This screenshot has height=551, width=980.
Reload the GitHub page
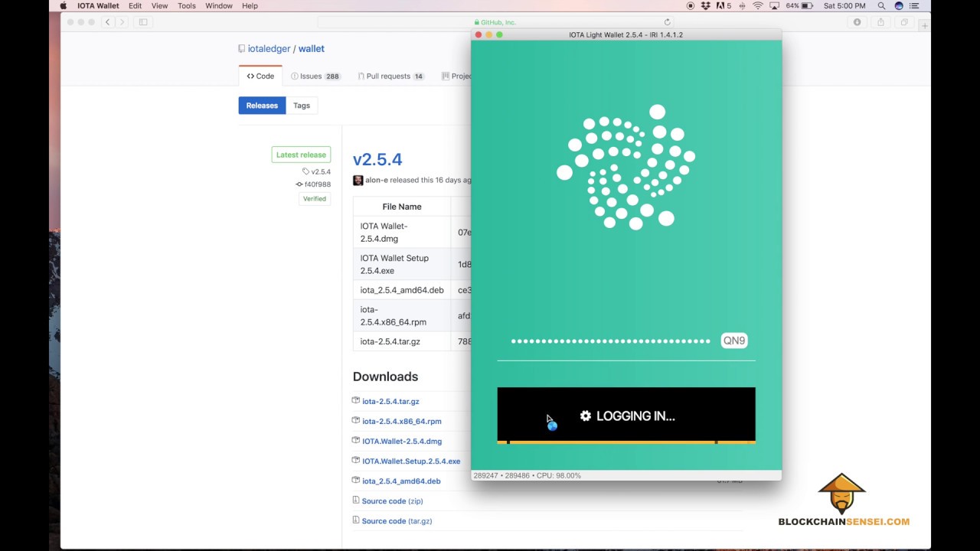pyautogui.click(x=667, y=22)
